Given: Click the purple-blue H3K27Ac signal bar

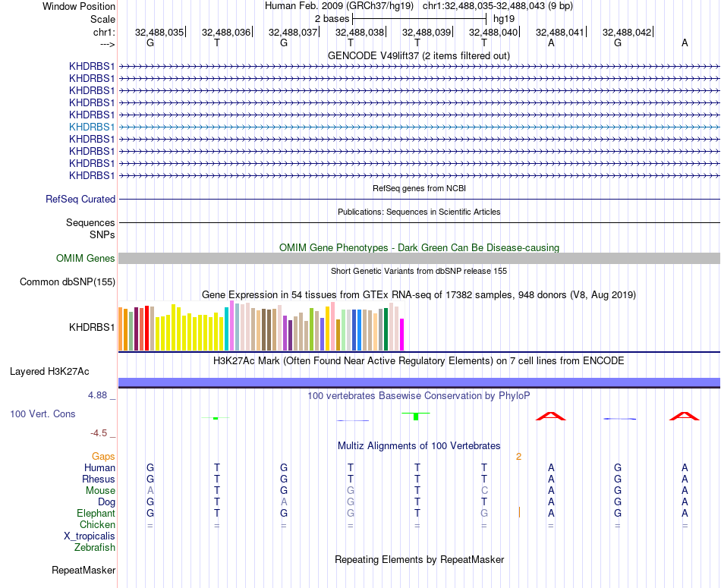Looking at the screenshot, I should [x=419, y=382].
